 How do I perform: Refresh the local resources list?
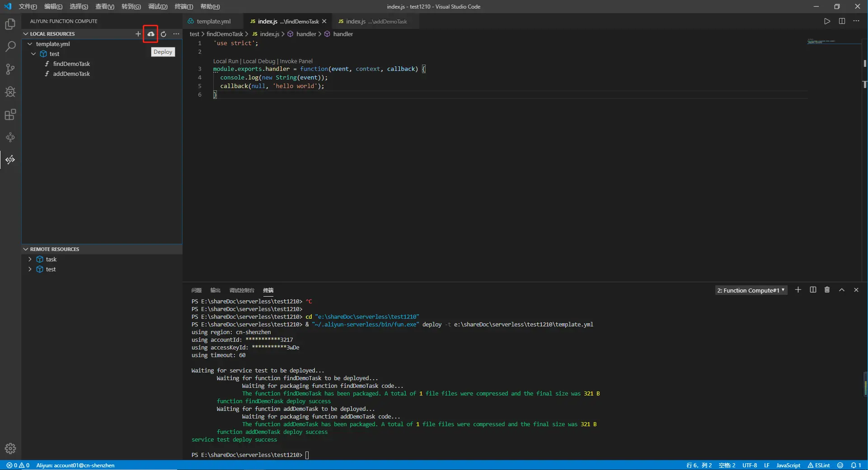click(x=164, y=34)
